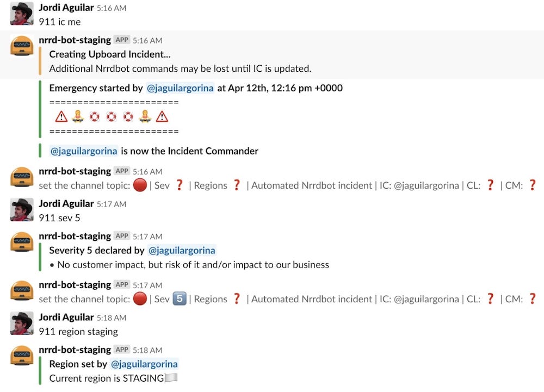Click the blue 5 keycap emoji in topic

click(x=179, y=299)
